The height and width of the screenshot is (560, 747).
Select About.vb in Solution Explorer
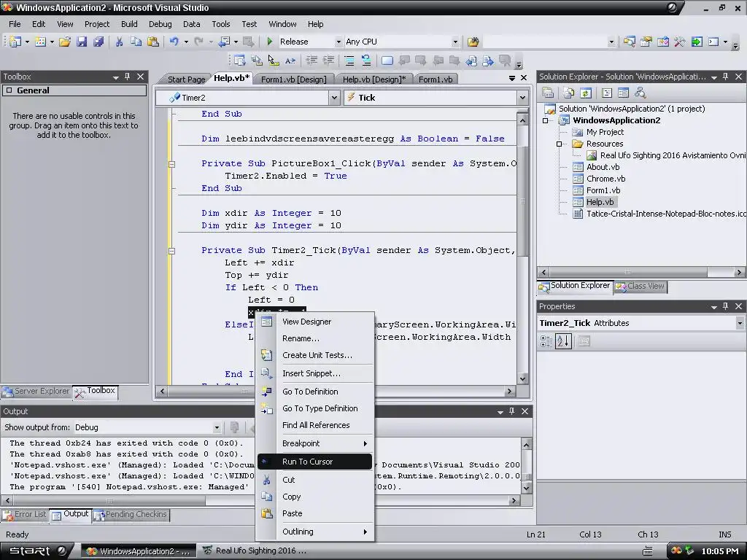click(x=603, y=167)
